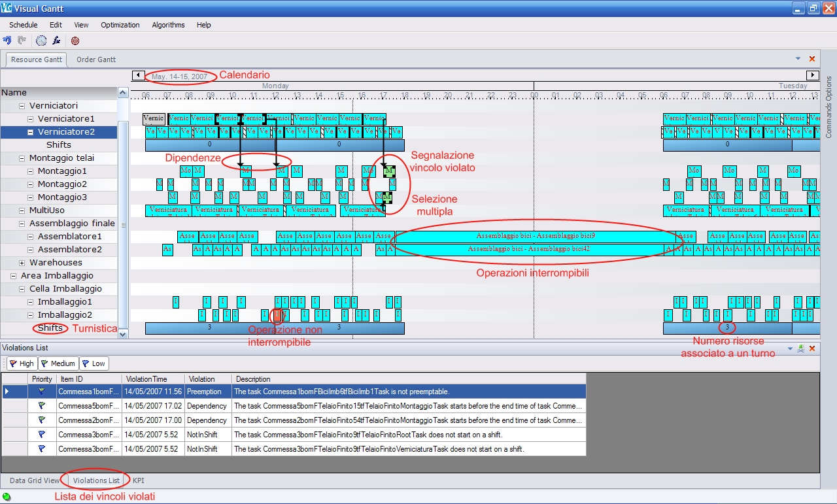This screenshot has width=837, height=504.
Task: Click flag icon in the Preemption violation row
Action: (x=42, y=392)
